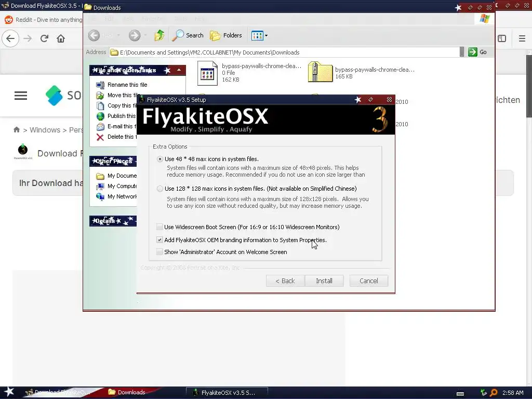Screen dimensions: 532x399
Task: Toggle the Folders pane button
Action: (226, 35)
